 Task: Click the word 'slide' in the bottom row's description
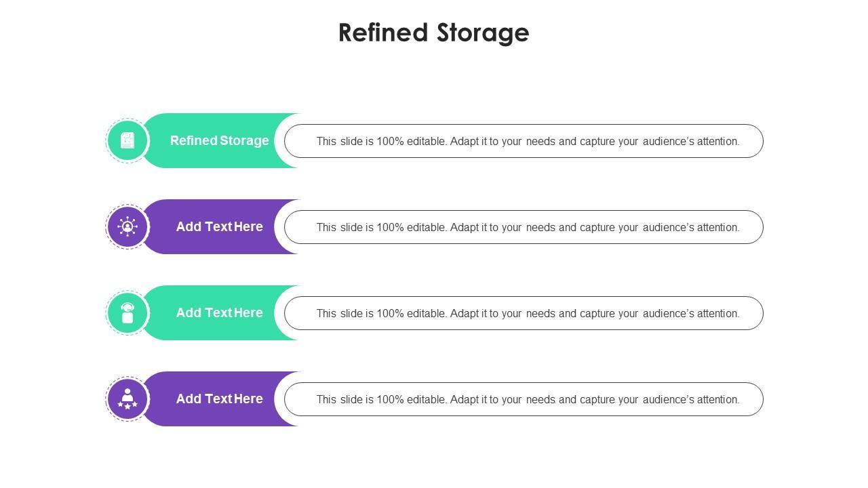(x=351, y=400)
